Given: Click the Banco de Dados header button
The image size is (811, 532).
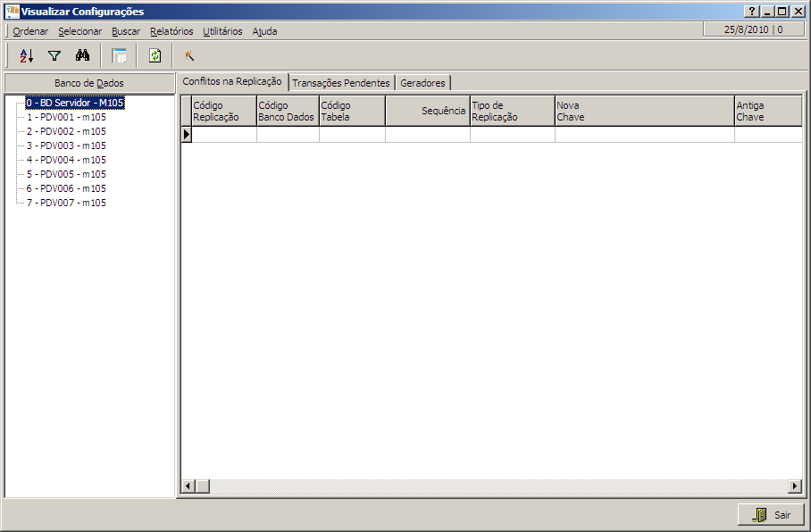Looking at the screenshot, I should (89, 83).
